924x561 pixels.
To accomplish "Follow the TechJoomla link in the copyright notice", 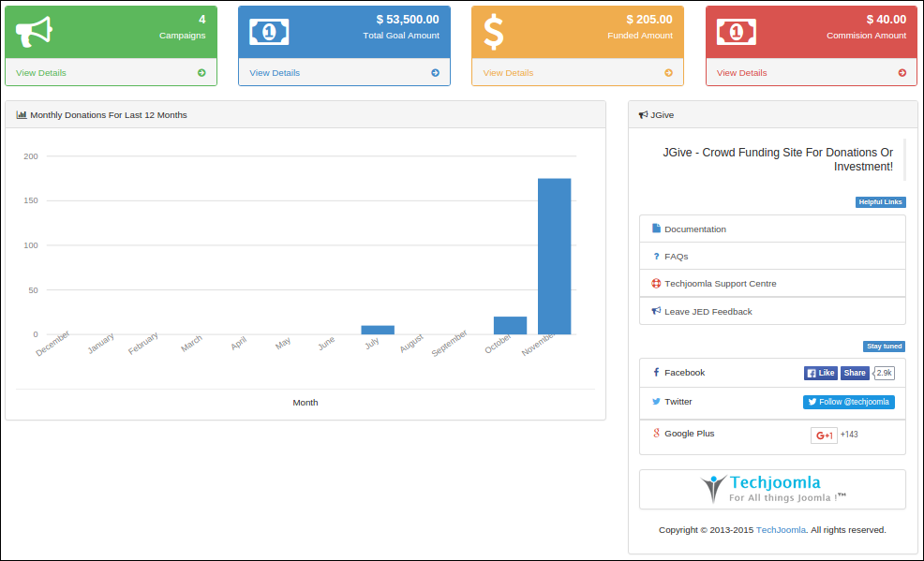I will click(x=781, y=529).
